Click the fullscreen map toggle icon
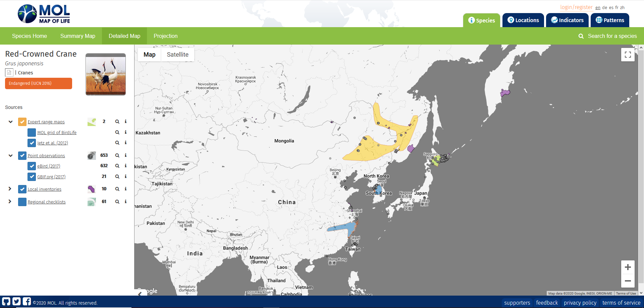Image resolution: width=644 pixels, height=308 pixels. [x=628, y=55]
